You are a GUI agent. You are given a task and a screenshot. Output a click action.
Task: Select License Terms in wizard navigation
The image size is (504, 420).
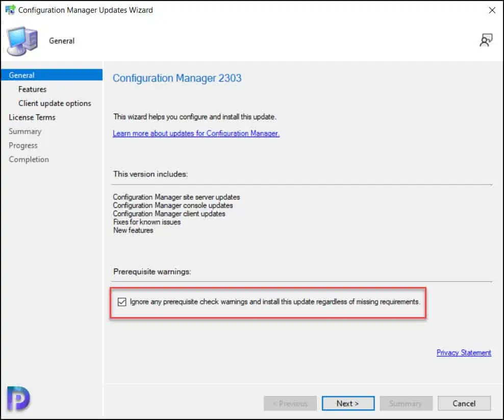[x=32, y=118]
